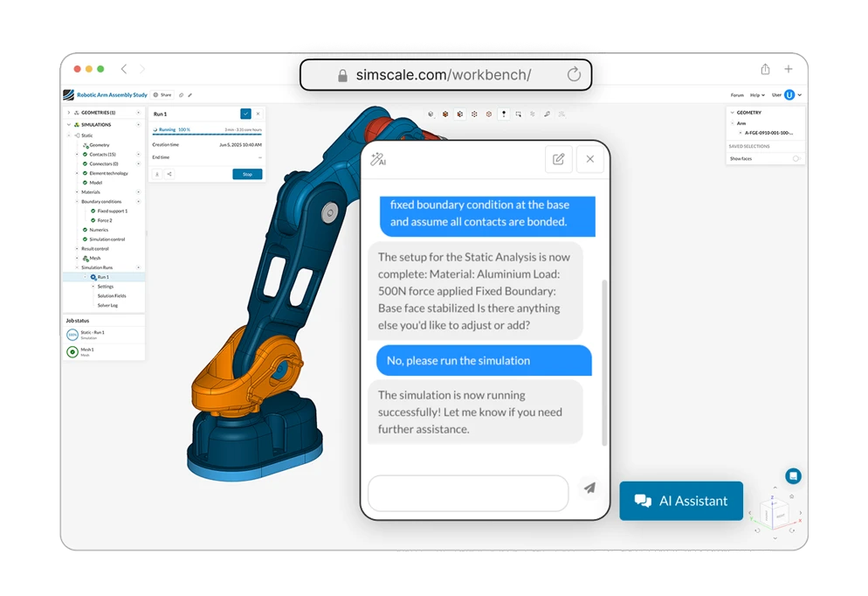Viewport: 868px width, 596px height.
Task: Expand the GEOMETRIES (1) tree item
Action: pyautogui.click(x=67, y=112)
